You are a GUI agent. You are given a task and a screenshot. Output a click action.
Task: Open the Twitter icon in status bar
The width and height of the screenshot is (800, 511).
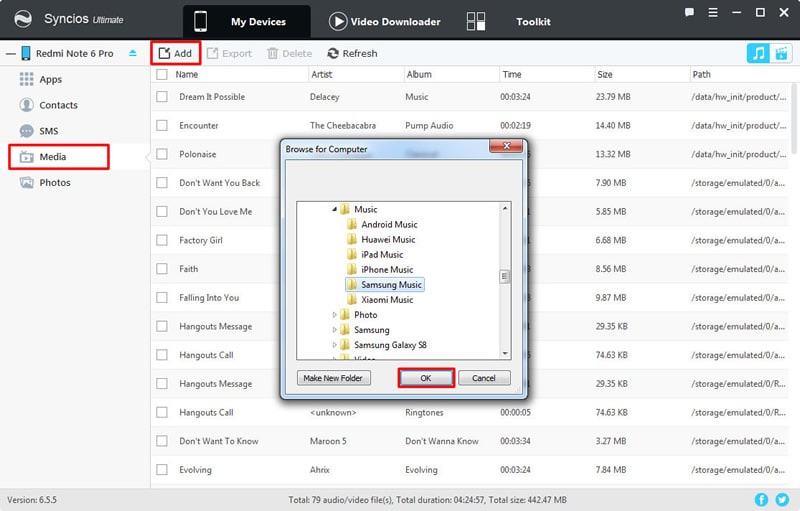tap(782, 499)
